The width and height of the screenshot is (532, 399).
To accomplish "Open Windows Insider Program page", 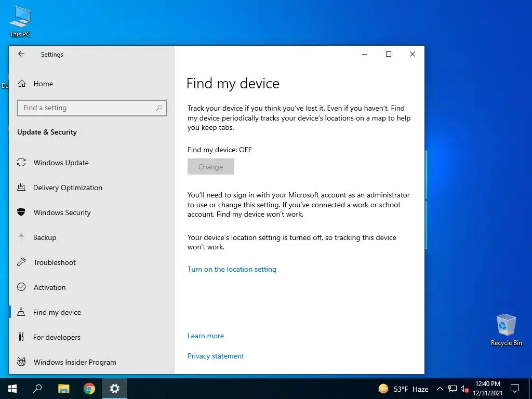I will [x=91, y=362].
